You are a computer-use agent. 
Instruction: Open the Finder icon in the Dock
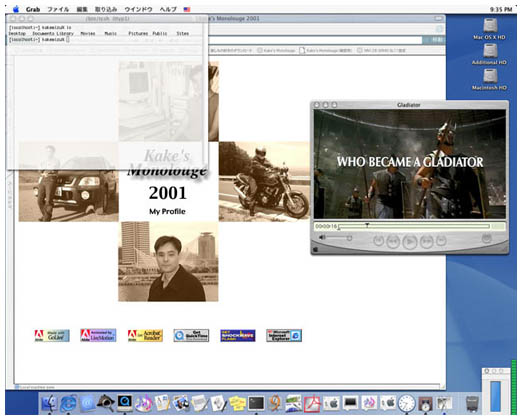point(49,403)
